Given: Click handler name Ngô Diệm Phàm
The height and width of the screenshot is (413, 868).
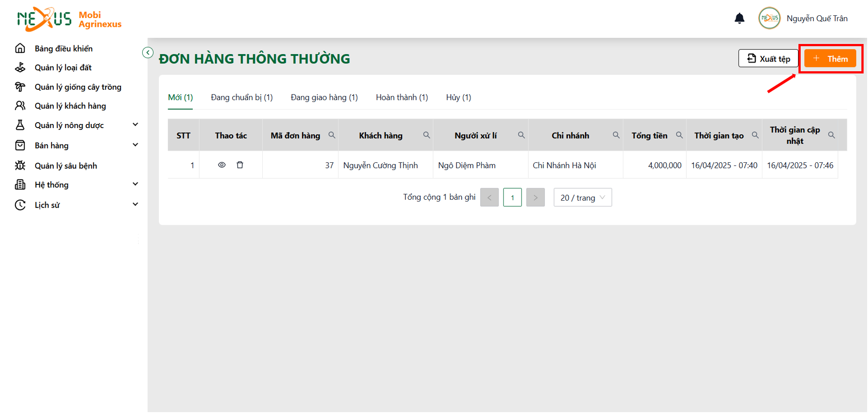Looking at the screenshot, I should coord(467,165).
